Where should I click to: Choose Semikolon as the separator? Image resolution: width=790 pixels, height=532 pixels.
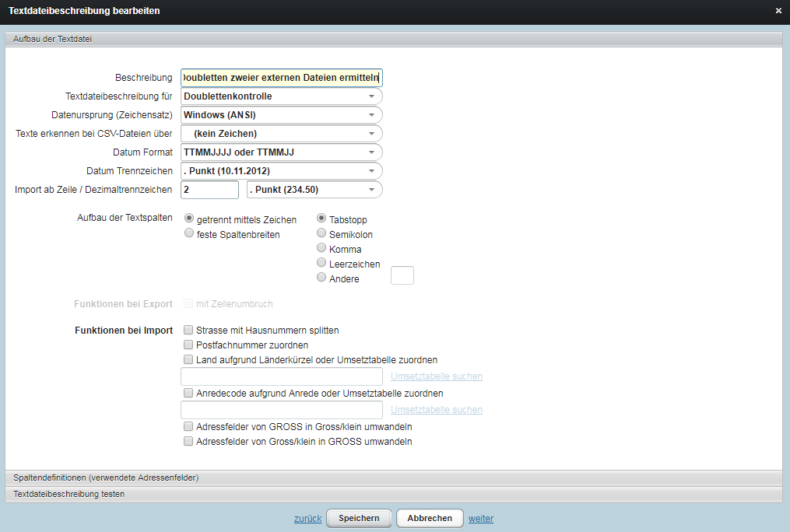pos(321,233)
